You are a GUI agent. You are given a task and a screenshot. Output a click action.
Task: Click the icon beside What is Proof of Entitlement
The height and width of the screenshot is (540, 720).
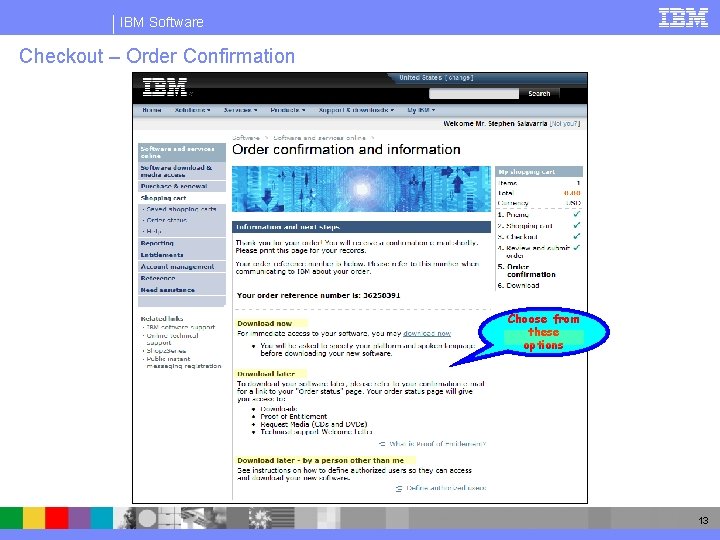(382, 444)
